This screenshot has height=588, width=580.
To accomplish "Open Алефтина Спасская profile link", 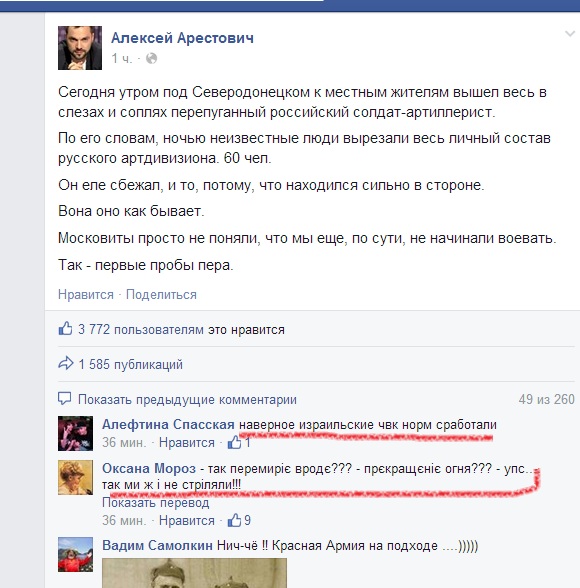I will pos(168,424).
